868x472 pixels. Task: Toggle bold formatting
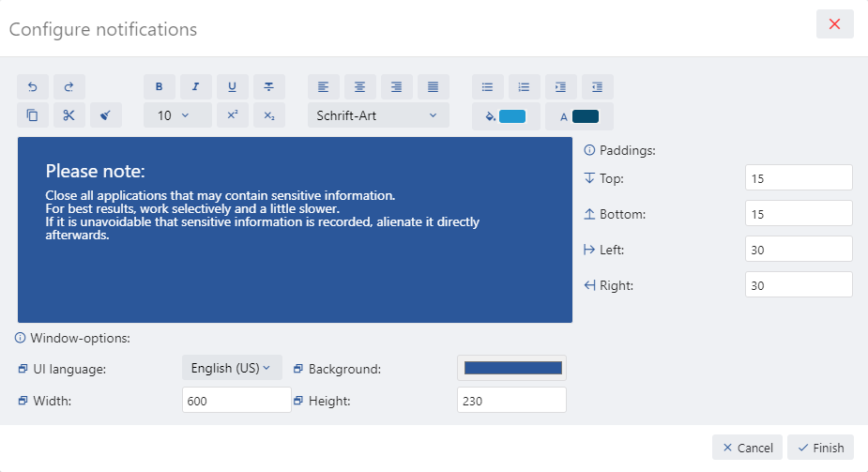(x=159, y=87)
